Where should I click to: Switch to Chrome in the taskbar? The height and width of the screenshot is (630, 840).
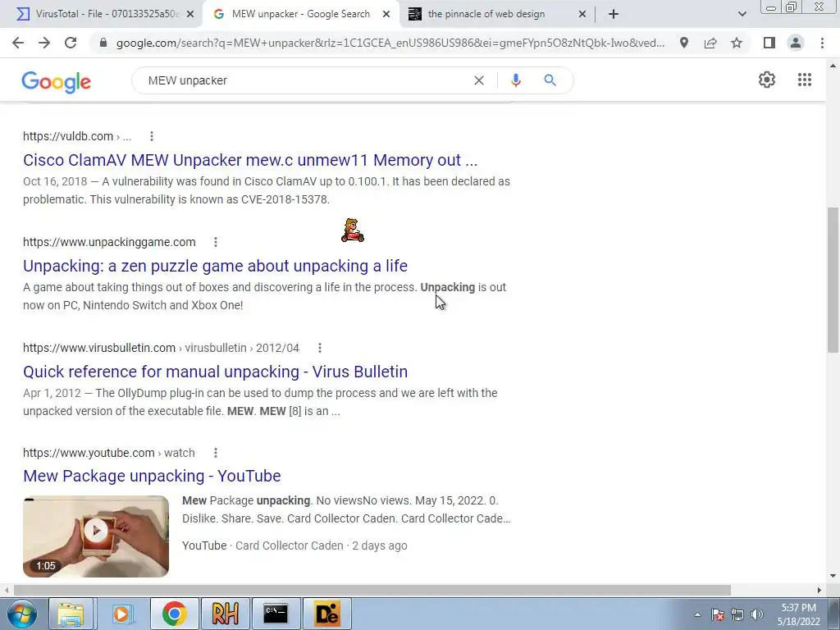click(x=174, y=614)
